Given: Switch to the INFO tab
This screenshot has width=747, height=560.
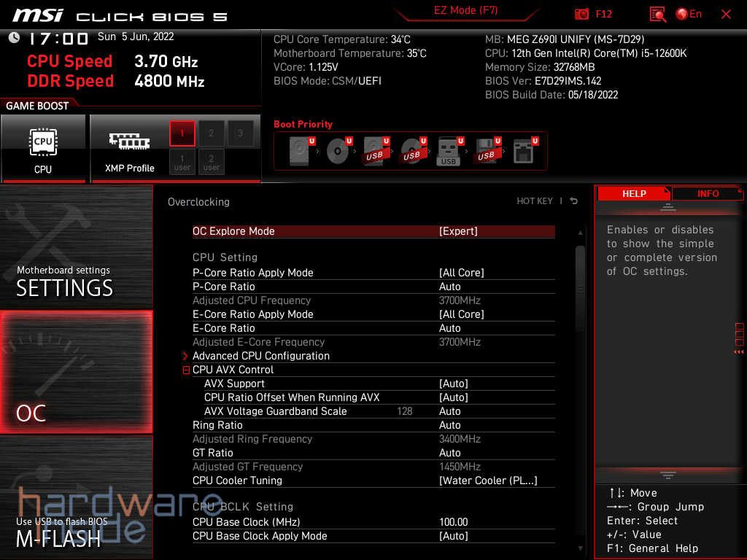Looking at the screenshot, I should (708, 193).
